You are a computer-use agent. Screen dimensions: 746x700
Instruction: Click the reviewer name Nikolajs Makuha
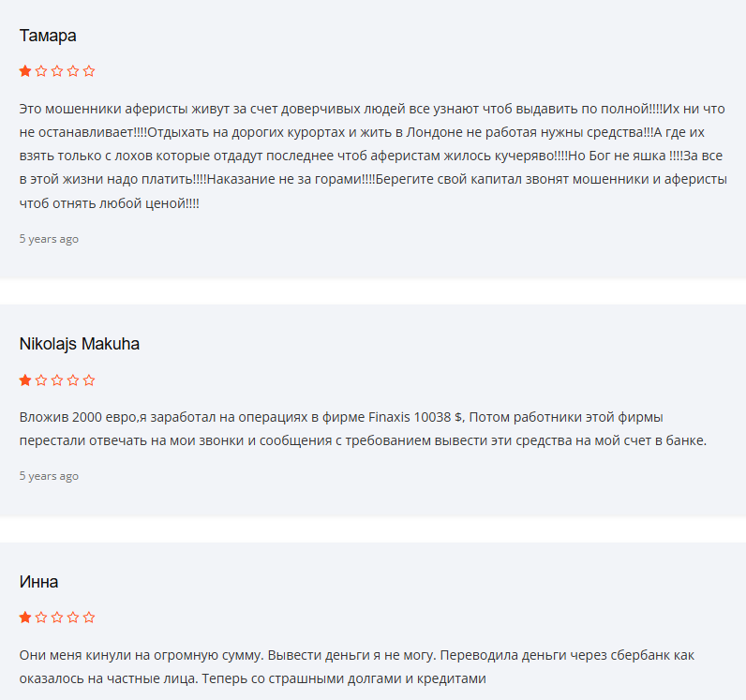coord(80,344)
